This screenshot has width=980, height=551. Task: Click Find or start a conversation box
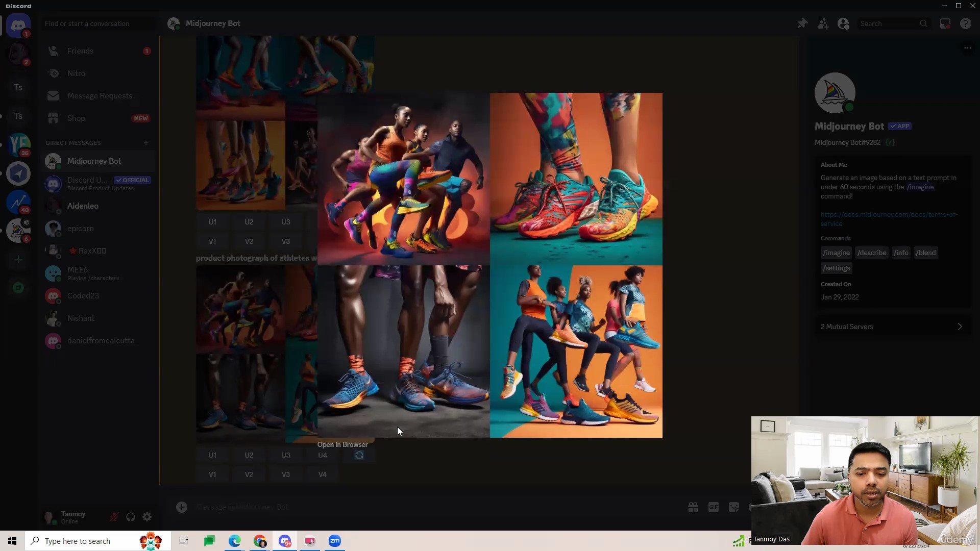click(x=98, y=23)
